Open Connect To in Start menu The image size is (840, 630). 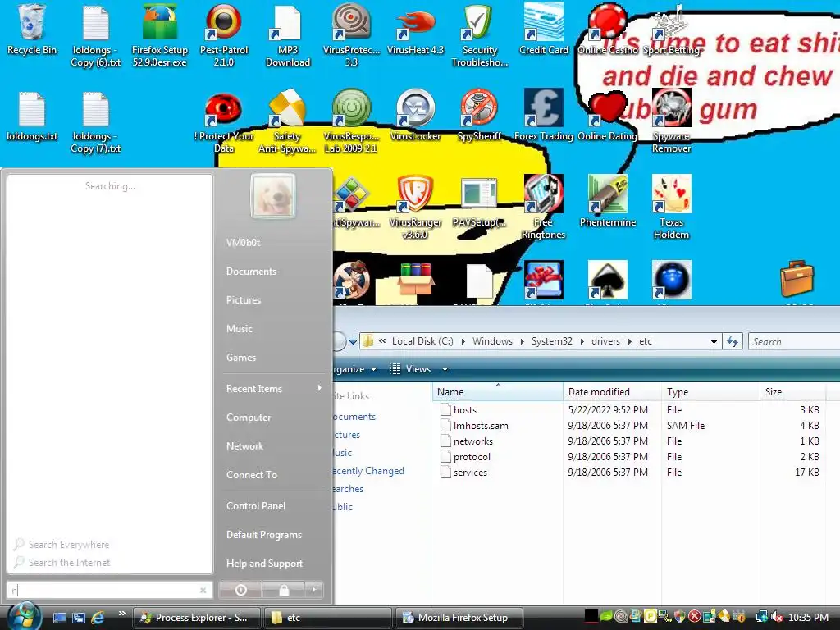point(252,475)
